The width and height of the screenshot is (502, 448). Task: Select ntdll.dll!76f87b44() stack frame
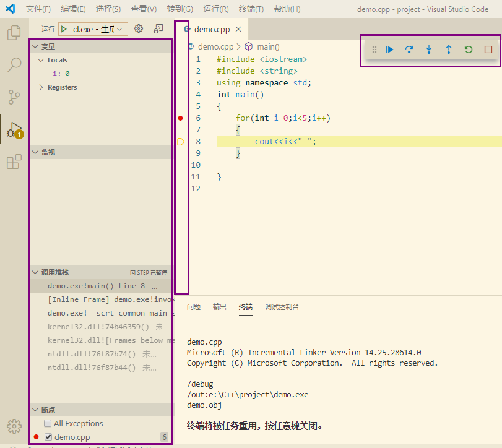[x=101, y=368]
